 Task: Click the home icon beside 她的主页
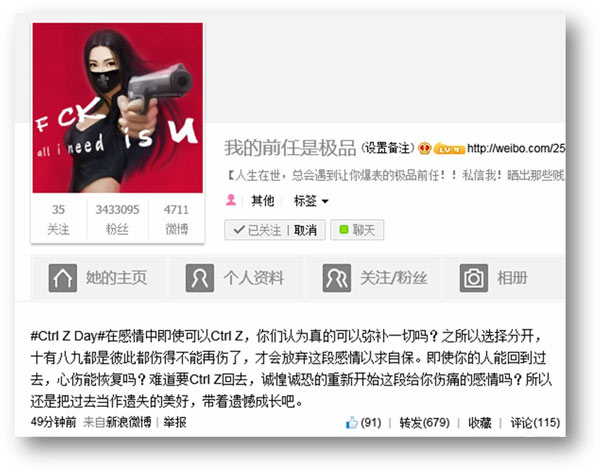pos(63,278)
